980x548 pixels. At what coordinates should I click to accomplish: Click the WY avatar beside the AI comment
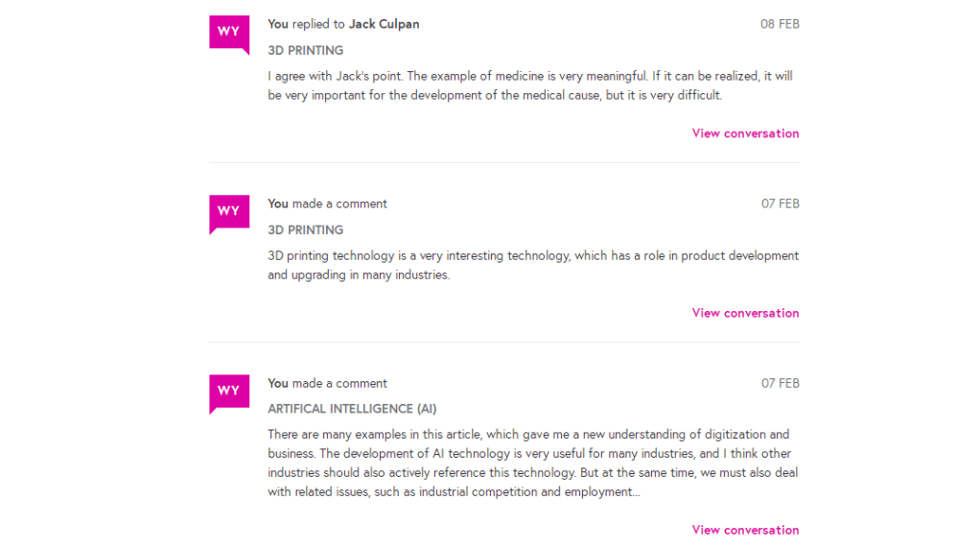(x=228, y=392)
